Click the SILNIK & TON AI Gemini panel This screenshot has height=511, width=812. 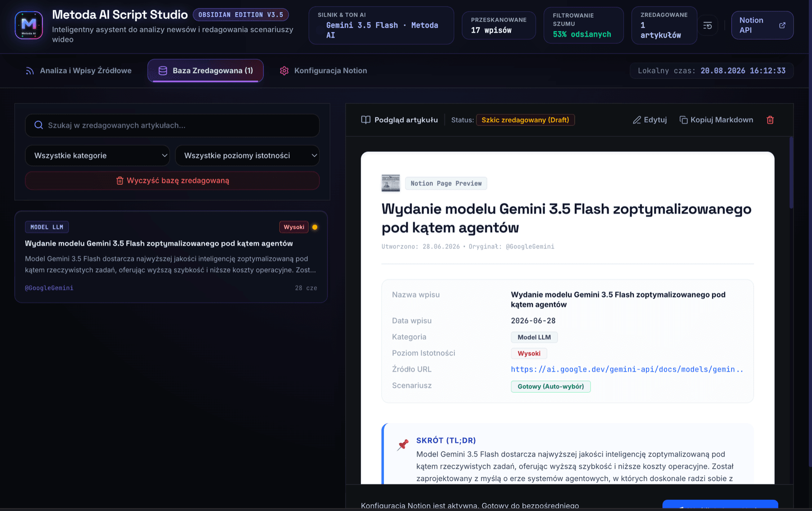(381, 25)
